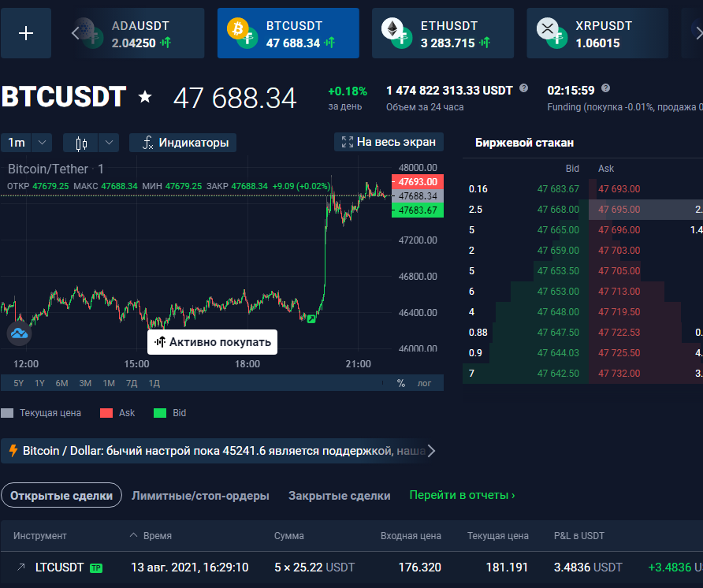Click bid price 47 683.67 in order book
Viewport: 703px width, 588px height.
click(x=558, y=189)
